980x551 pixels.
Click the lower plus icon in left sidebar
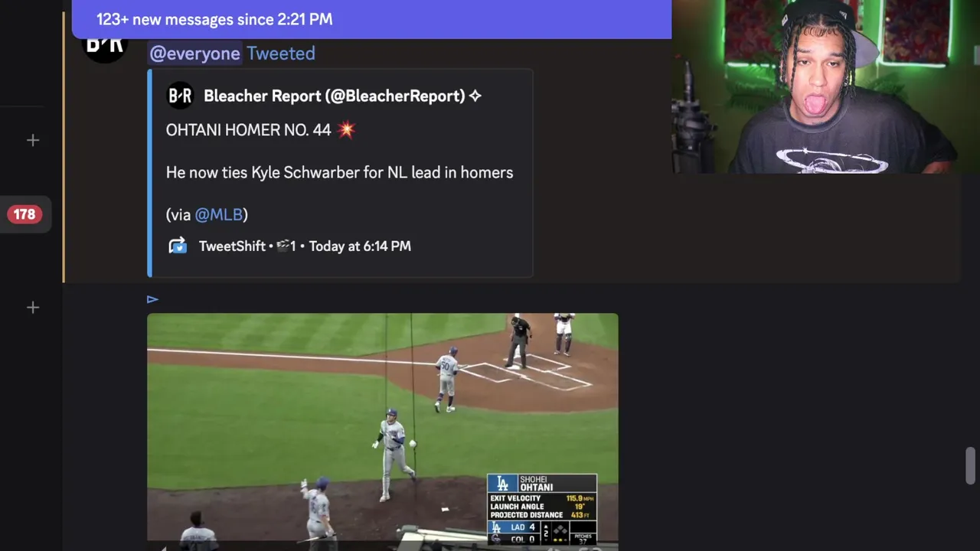(x=33, y=308)
